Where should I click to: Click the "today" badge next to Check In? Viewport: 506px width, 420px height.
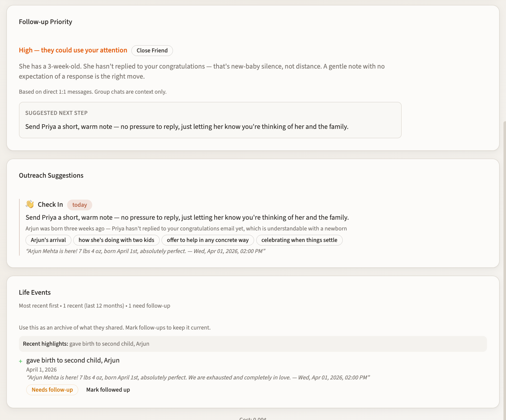click(79, 205)
